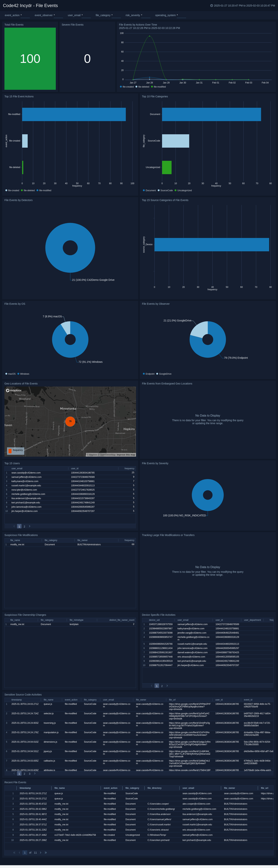Image resolution: width=278 pixels, height=868 pixels.
Task: Go to previous page of Recent File Events
Action: tap(19, 852)
